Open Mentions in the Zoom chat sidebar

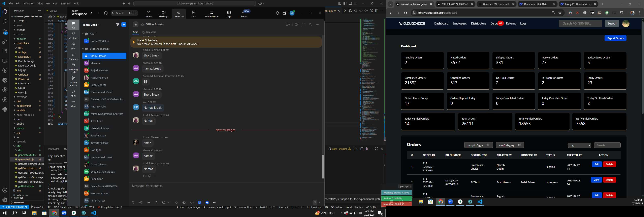coord(73,35)
